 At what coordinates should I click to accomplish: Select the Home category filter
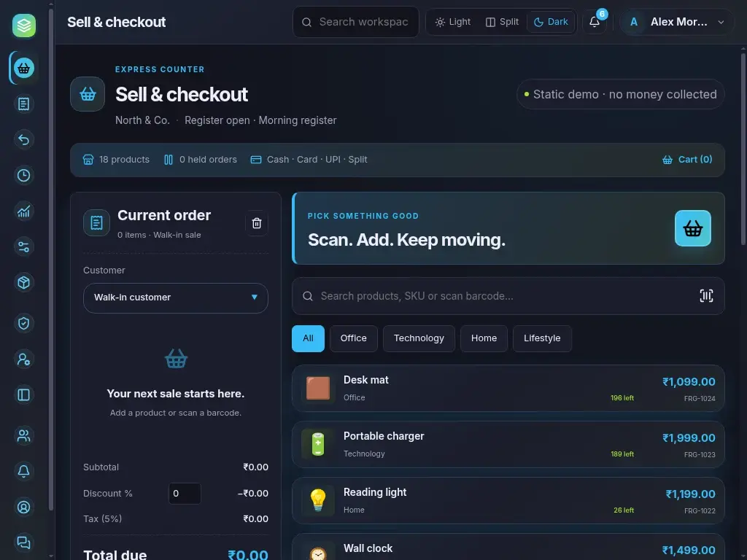484,338
